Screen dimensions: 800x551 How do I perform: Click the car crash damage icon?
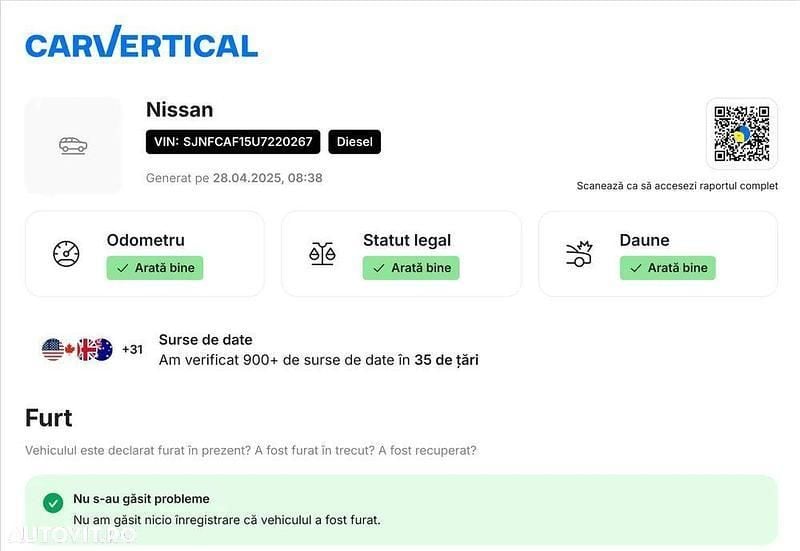(579, 254)
